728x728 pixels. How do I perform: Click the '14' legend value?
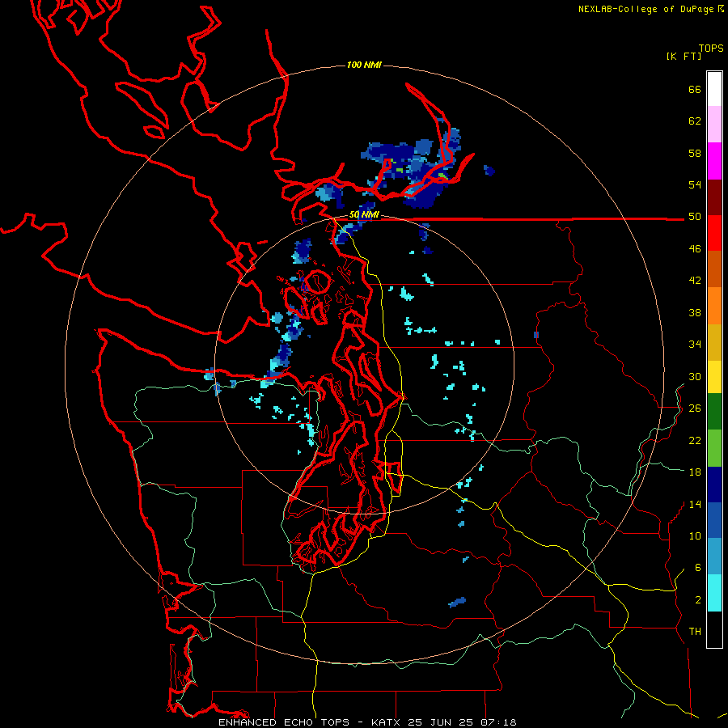[695, 504]
